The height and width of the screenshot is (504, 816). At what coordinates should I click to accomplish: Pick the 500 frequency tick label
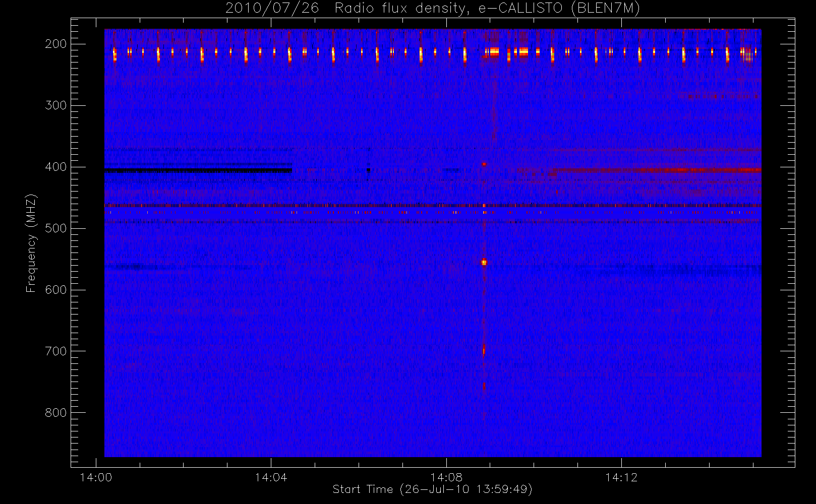click(x=56, y=228)
